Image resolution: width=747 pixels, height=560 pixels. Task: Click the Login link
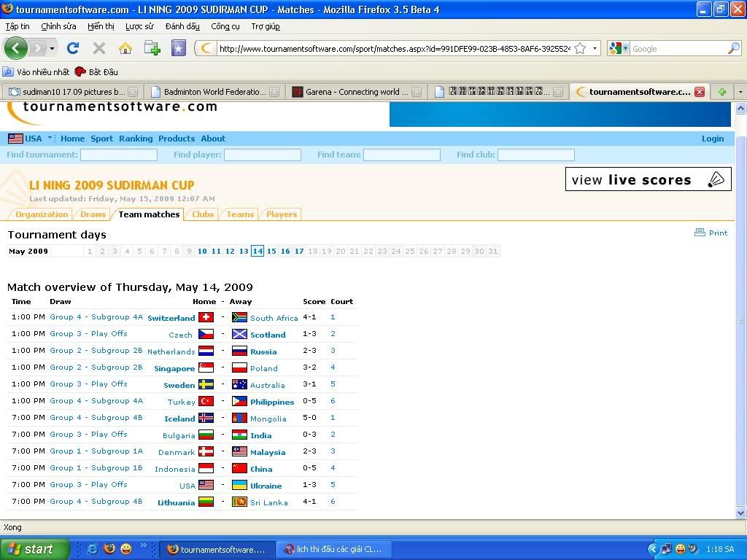point(712,139)
